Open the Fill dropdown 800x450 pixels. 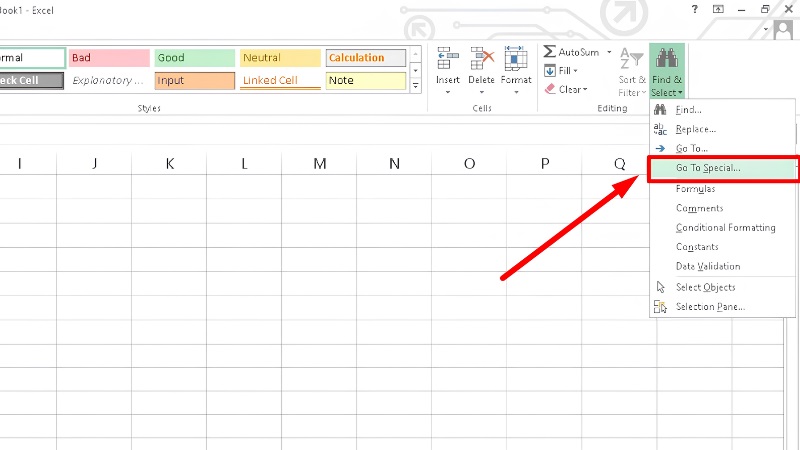[561, 70]
